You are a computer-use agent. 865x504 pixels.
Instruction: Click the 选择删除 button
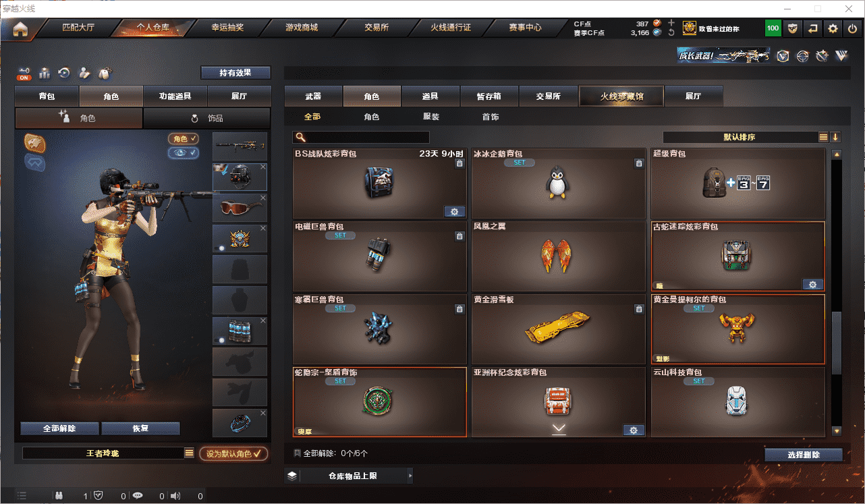pyautogui.click(x=804, y=455)
